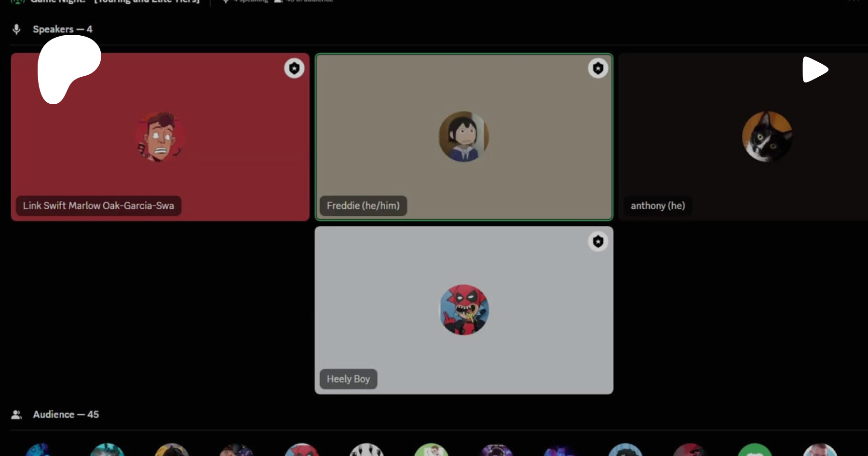The image size is (868, 456).
Task: Click the "anthony (he)" name label
Action: (658, 206)
